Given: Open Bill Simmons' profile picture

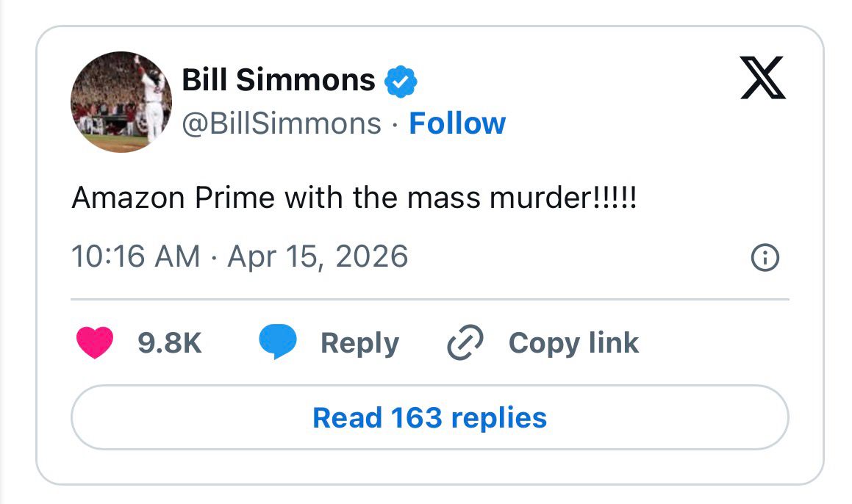Looking at the screenshot, I should 121,101.
